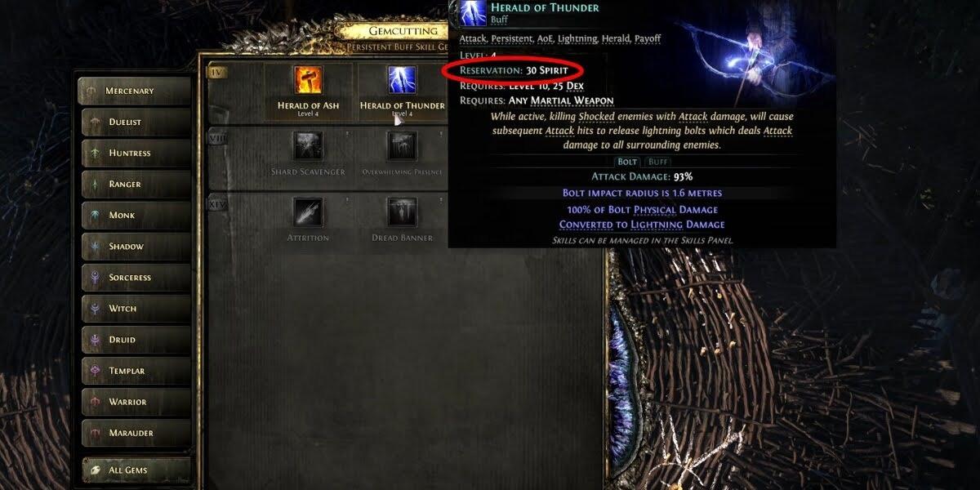This screenshot has width=980, height=490.
Task: Switch to Monk gem filter
Action: coord(135,215)
